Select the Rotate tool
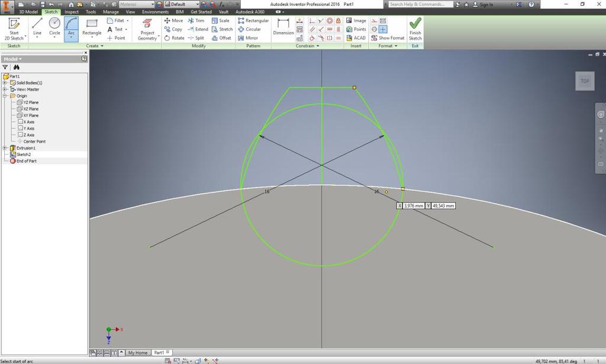 174,38
